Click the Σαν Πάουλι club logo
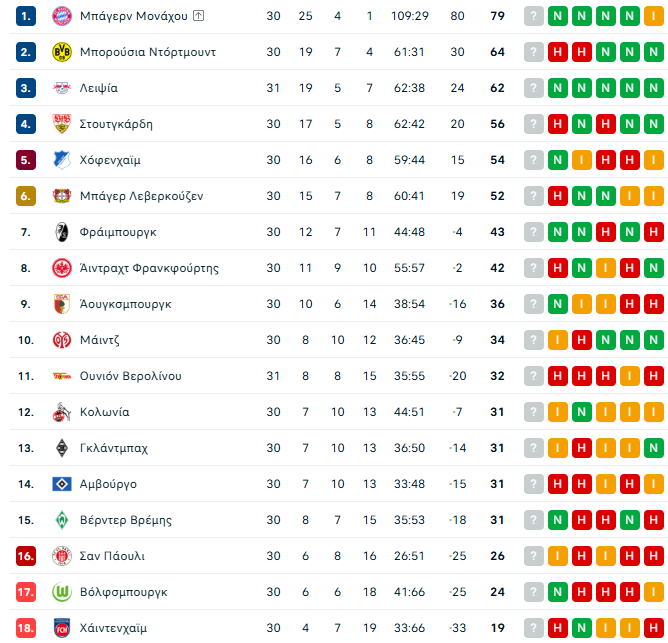This screenshot has height=643, width=668. pos(61,556)
